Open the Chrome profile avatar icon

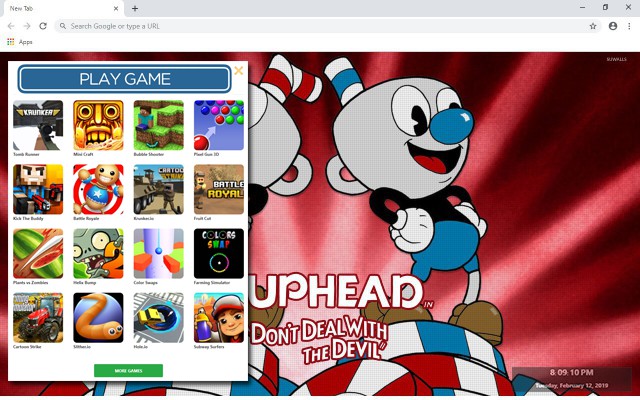(613, 26)
